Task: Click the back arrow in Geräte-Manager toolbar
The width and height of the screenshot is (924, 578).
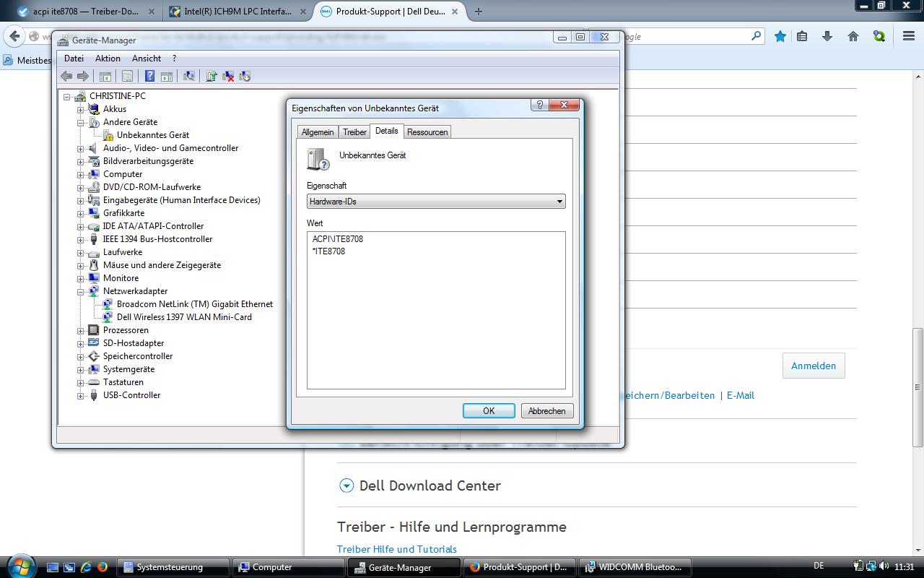Action: [x=66, y=76]
